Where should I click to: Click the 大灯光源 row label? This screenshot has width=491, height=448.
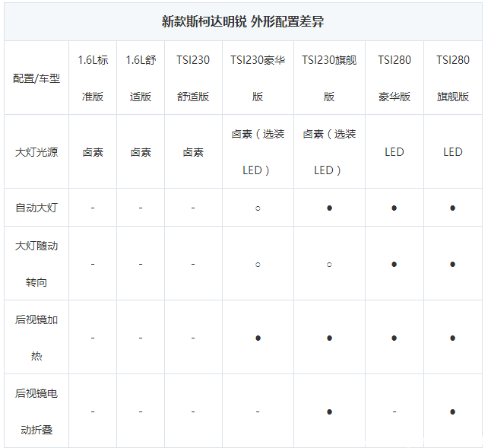[x=36, y=151]
